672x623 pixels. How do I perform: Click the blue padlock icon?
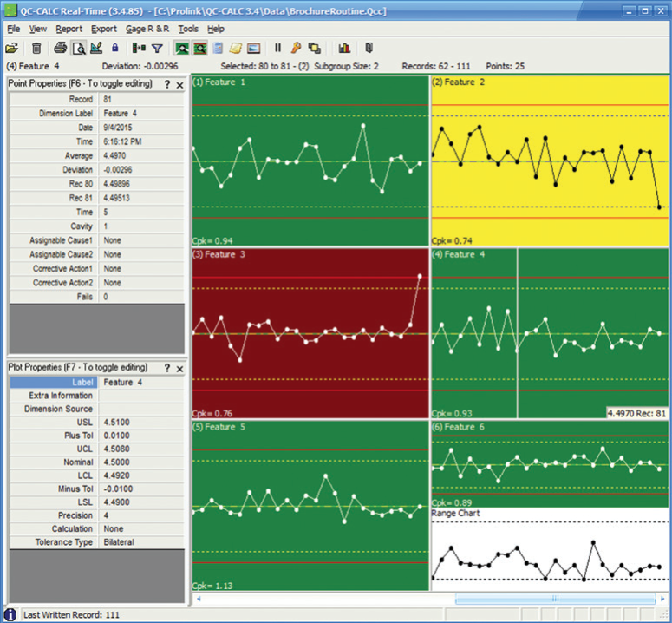pyautogui.click(x=114, y=48)
